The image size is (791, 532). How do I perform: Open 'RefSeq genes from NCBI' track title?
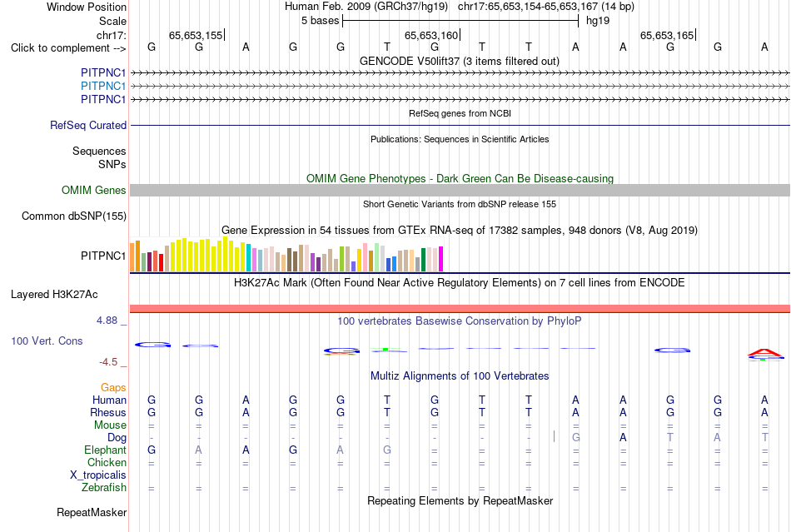tap(460, 113)
